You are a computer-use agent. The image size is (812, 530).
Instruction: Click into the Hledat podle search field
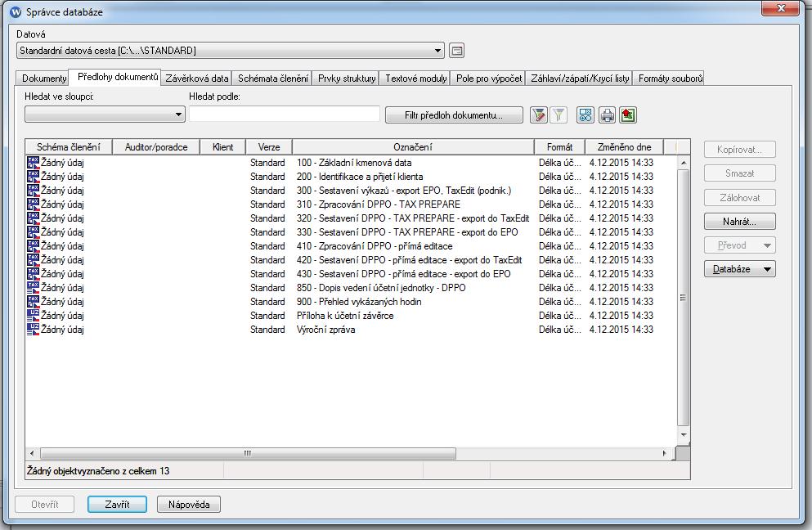pyautogui.click(x=285, y=114)
